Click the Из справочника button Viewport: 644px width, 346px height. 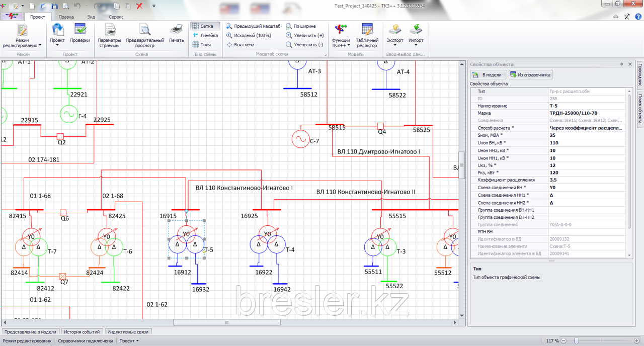pos(531,75)
